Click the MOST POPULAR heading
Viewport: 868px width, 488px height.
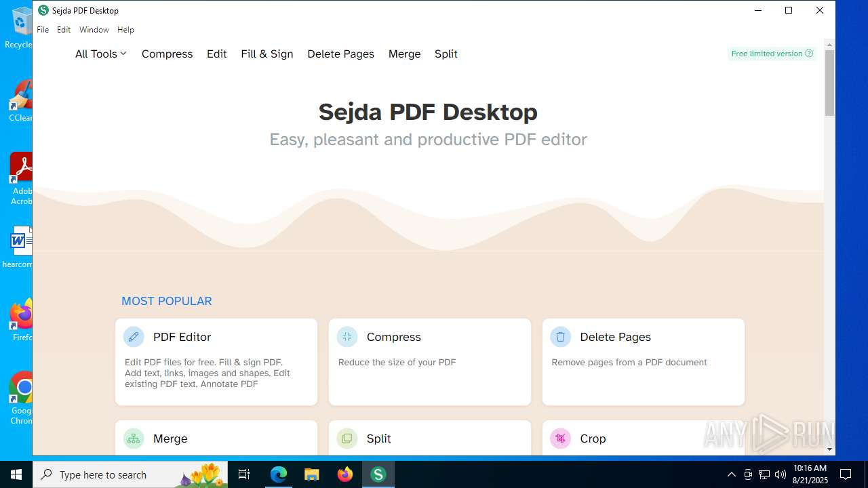166,301
